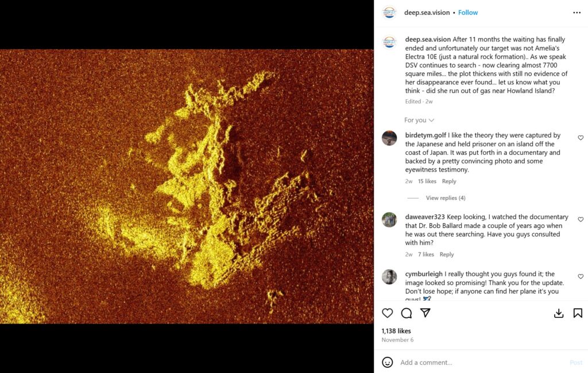Like the post with heart icon

(x=388, y=313)
